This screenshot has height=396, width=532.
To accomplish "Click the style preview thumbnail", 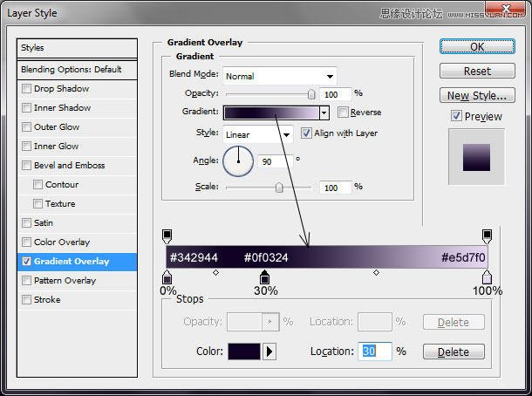I will 476,157.
